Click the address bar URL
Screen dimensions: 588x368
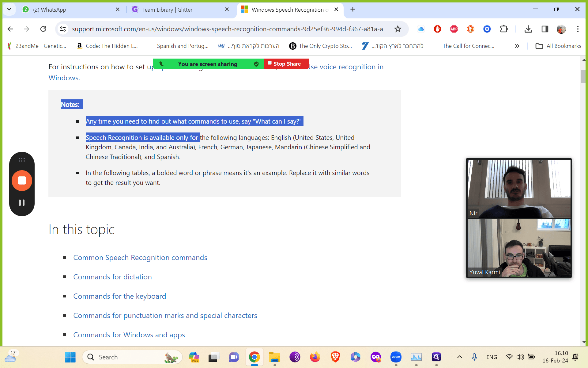pos(230,29)
